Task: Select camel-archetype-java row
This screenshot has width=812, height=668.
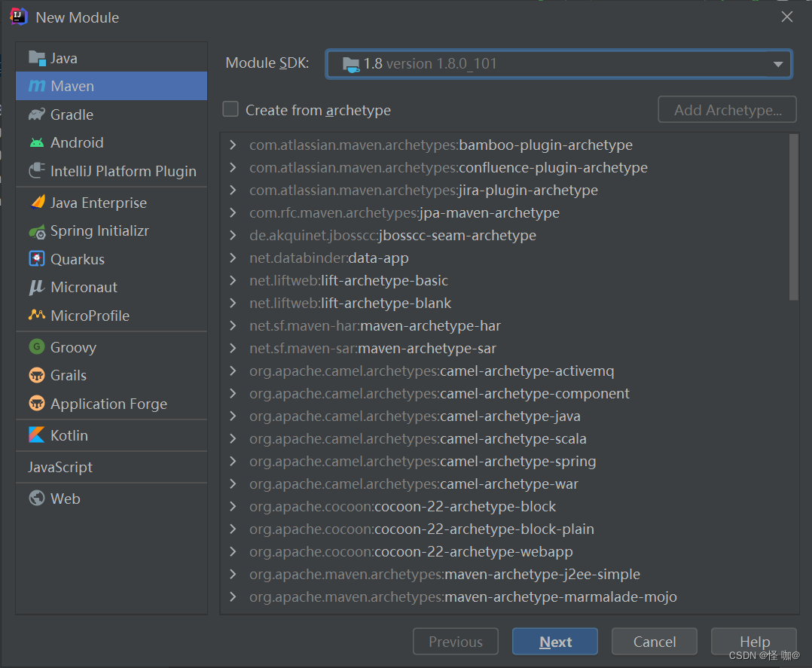Action: click(x=509, y=416)
